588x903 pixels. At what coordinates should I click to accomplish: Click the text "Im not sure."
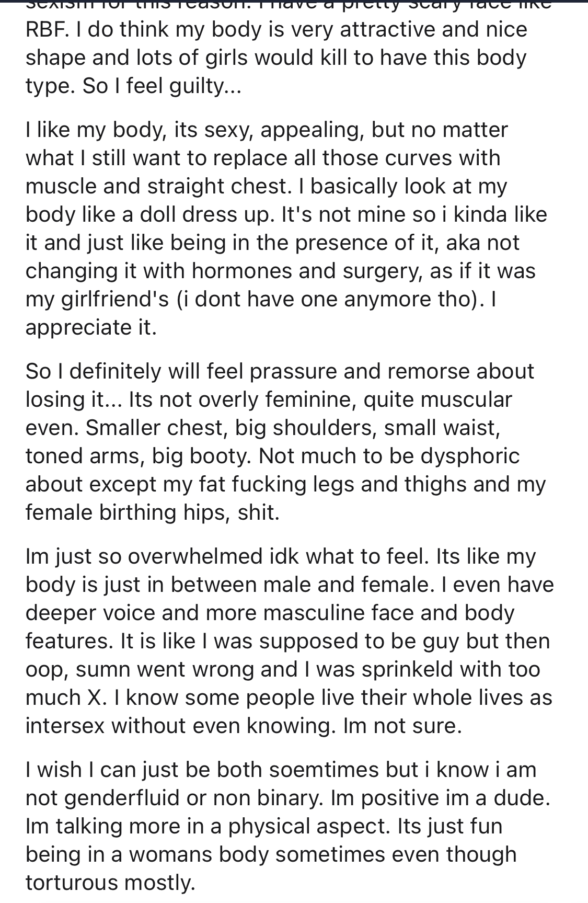[402, 726]
